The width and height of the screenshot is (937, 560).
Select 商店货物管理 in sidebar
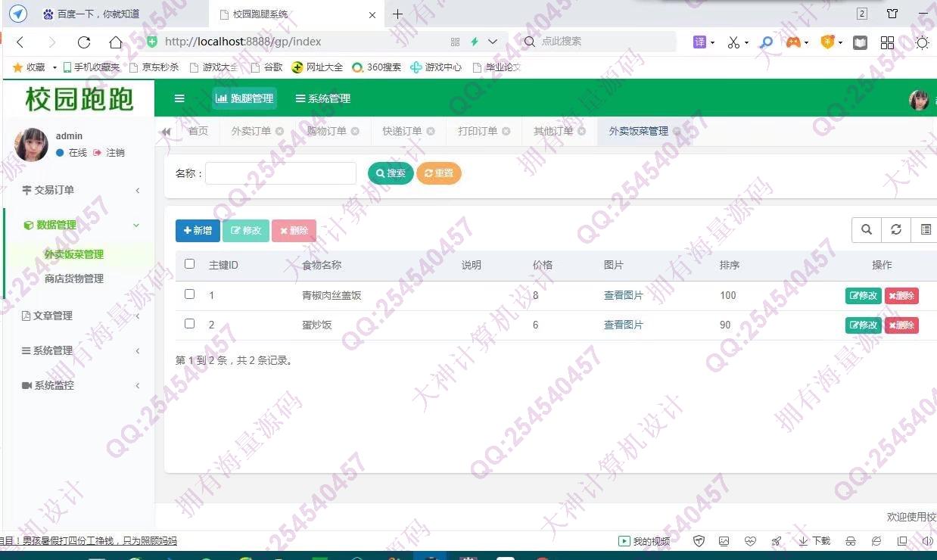coord(73,278)
